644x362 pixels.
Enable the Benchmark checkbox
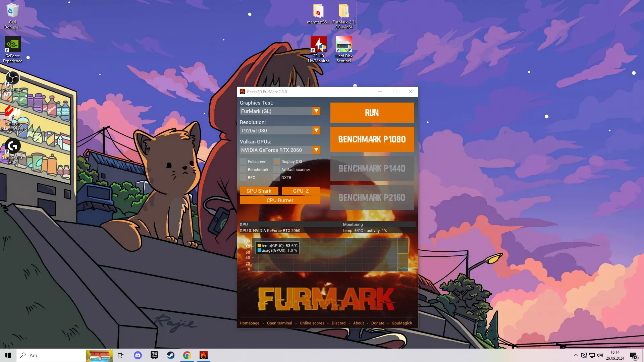(x=244, y=170)
